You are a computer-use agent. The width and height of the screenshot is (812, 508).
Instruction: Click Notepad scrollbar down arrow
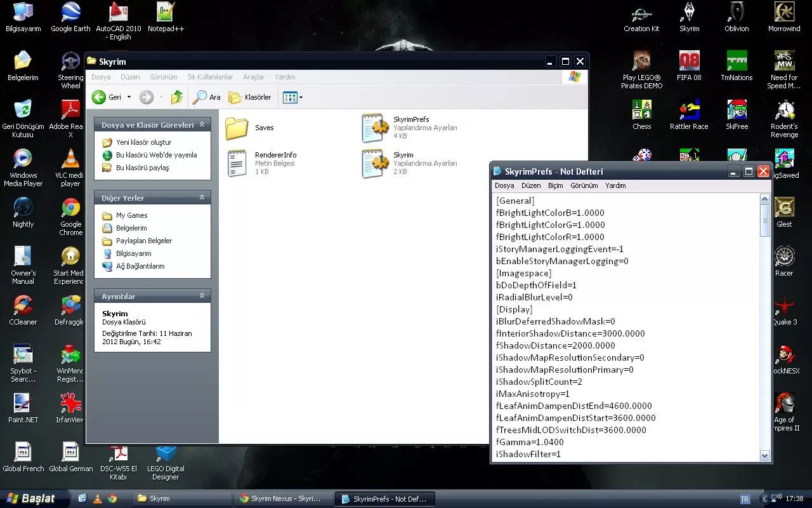pyautogui.click(x=764, y=455)
